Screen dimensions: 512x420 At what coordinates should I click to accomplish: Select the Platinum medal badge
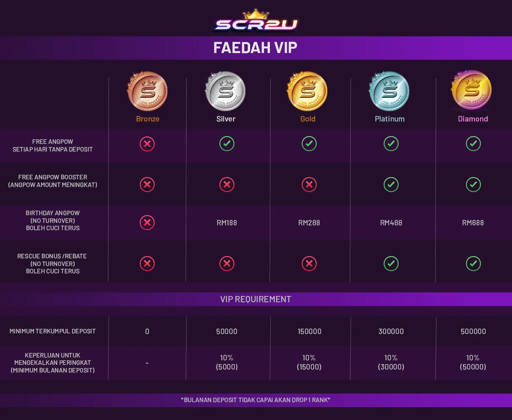coord(389,91)
